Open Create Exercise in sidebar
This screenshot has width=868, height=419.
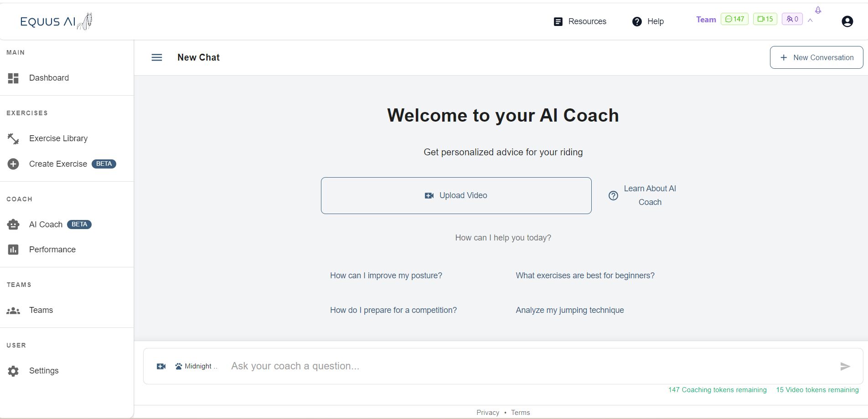pyautogui.click(x=58, y=164)
